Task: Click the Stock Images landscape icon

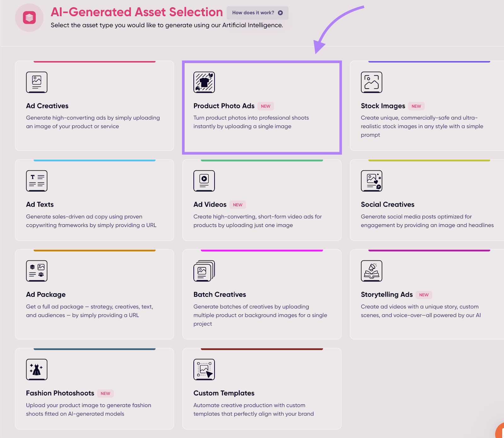Action: tap(371, 82)
